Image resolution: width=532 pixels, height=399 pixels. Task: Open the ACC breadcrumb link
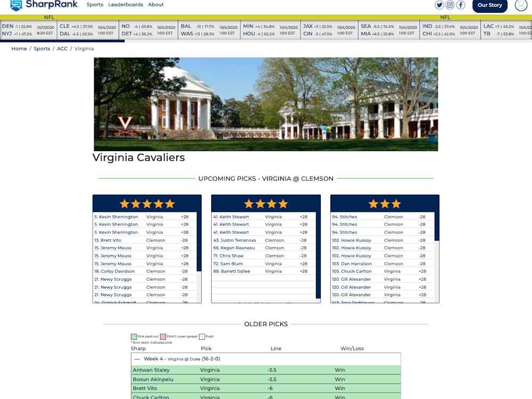pos(62,48)
